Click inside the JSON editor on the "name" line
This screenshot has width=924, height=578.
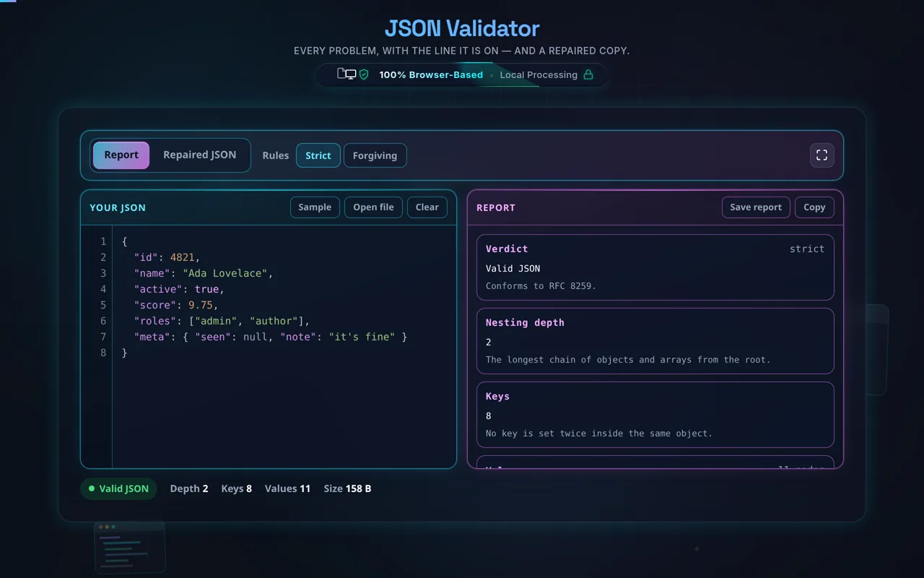click(204, 273)
